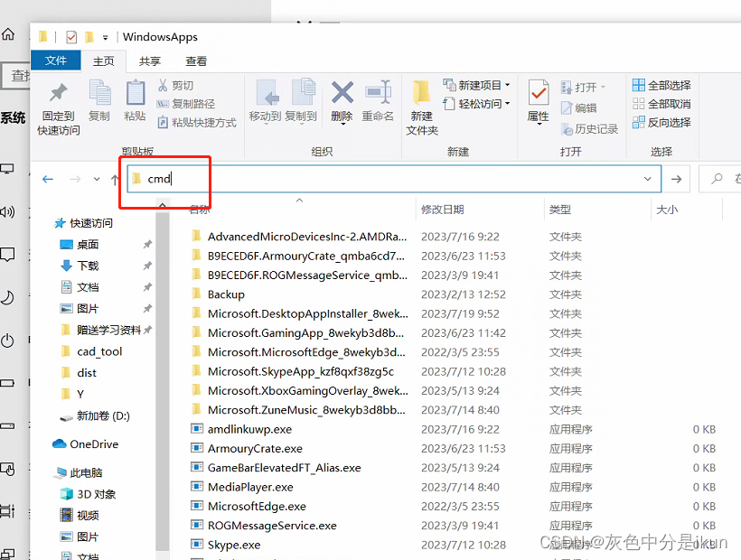Open the New Item (新建项目) dropdown
This screenshot has width=741, height=560.
pos(477,86)
